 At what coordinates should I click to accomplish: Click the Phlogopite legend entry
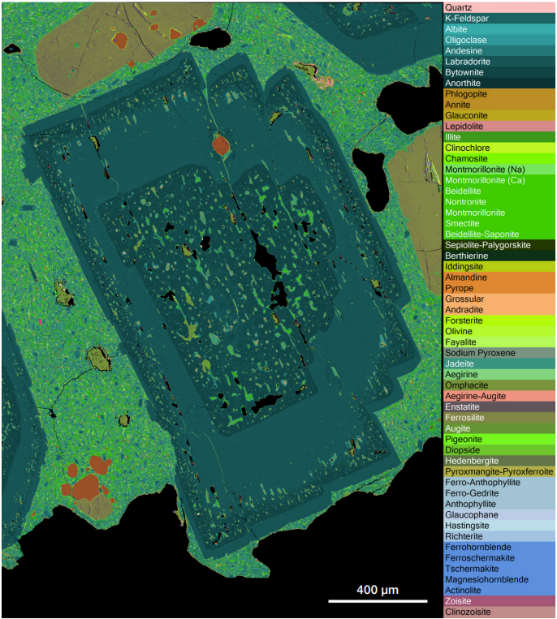coord(499,94)
